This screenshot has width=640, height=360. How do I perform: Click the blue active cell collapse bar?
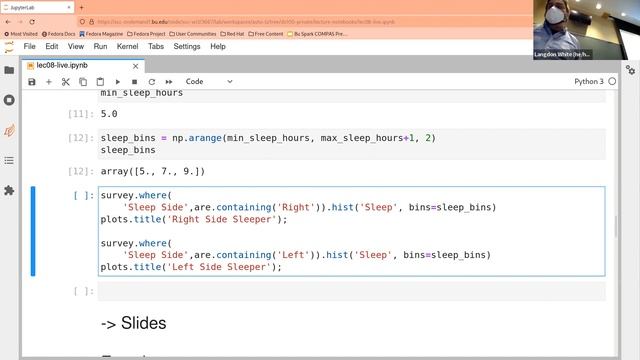point(33,231)
